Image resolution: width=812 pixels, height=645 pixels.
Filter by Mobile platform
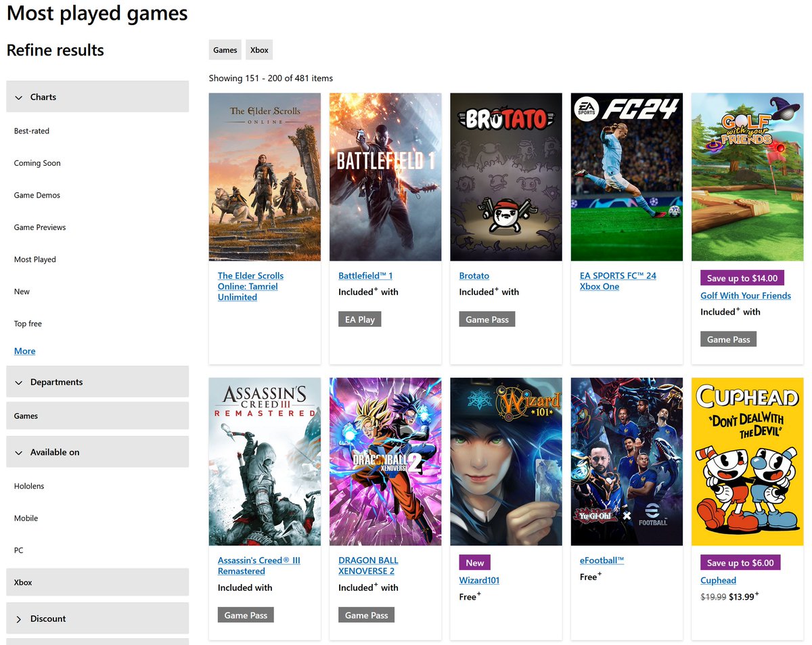tap(26, 518)
